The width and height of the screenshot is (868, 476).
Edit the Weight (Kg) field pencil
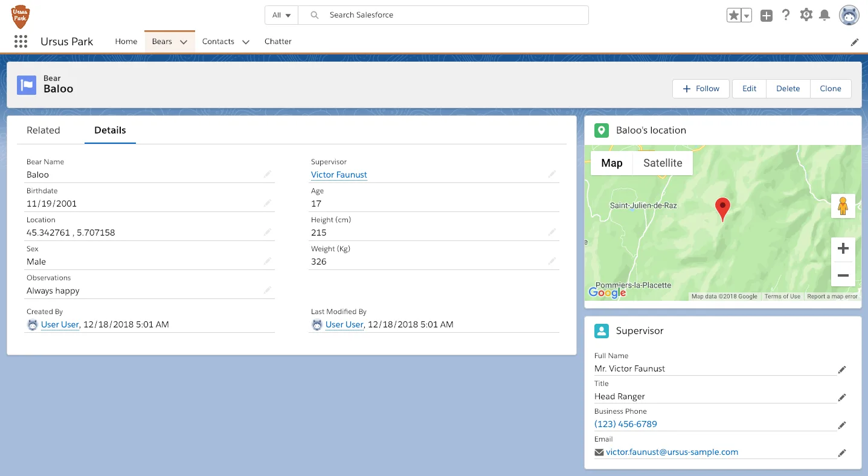coord(552,261)
